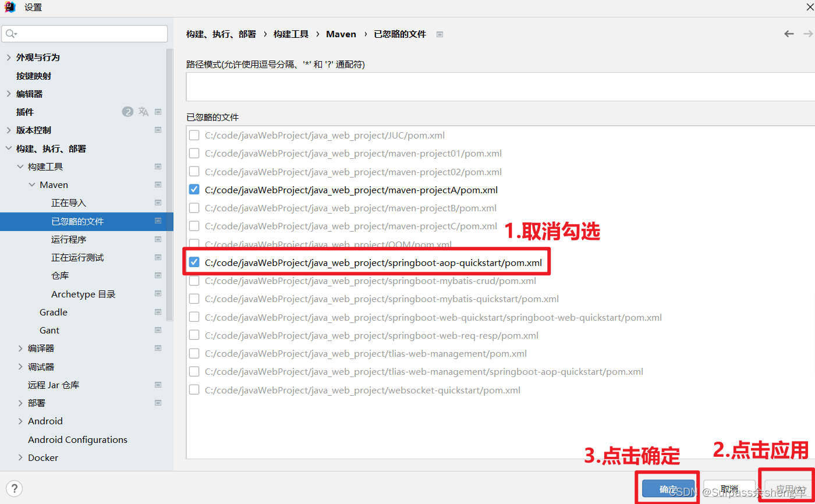The height and width of the screenshot is (504, 815).
Task: Click the back navigation arrow
Action: (x=789, y=34)
